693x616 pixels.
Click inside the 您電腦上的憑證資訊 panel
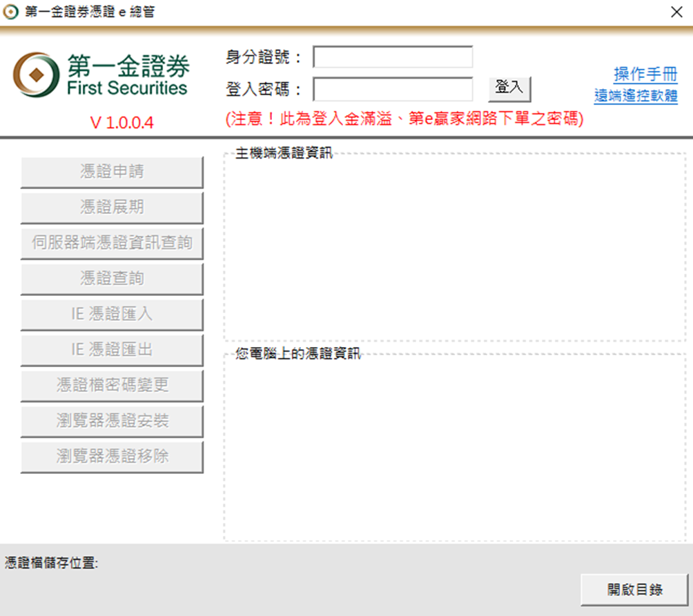coord(454,450)
